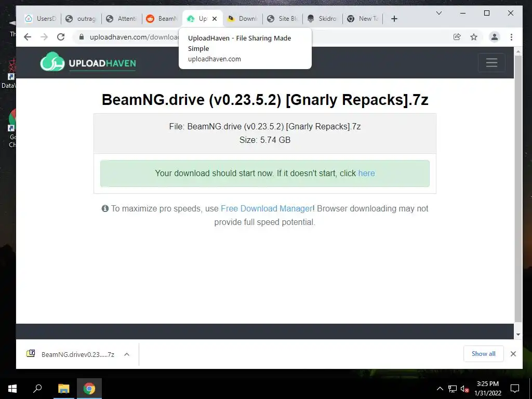
Task: Open File Explorer from taskbar
Action: click(x=63, y=388)
